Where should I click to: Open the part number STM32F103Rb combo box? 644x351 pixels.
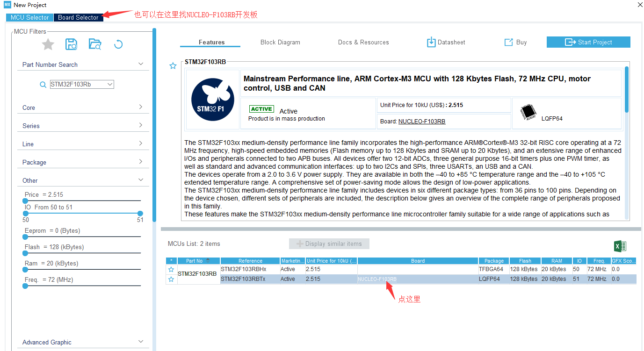(x=82, y=85)
